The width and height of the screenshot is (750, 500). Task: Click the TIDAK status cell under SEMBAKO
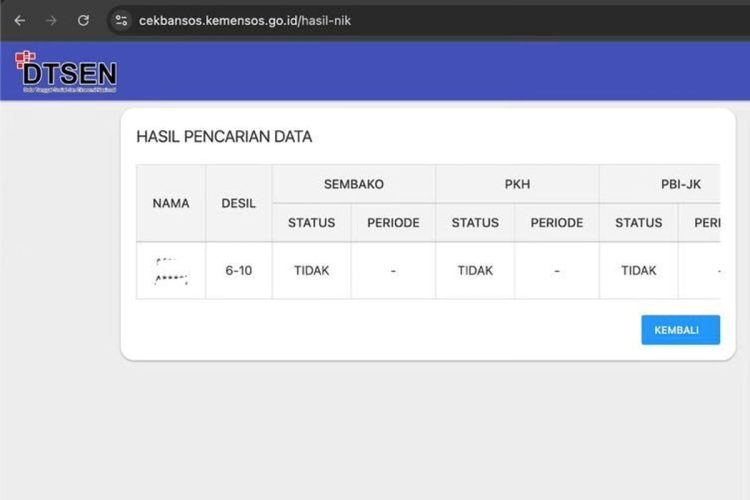coord(311,270)
